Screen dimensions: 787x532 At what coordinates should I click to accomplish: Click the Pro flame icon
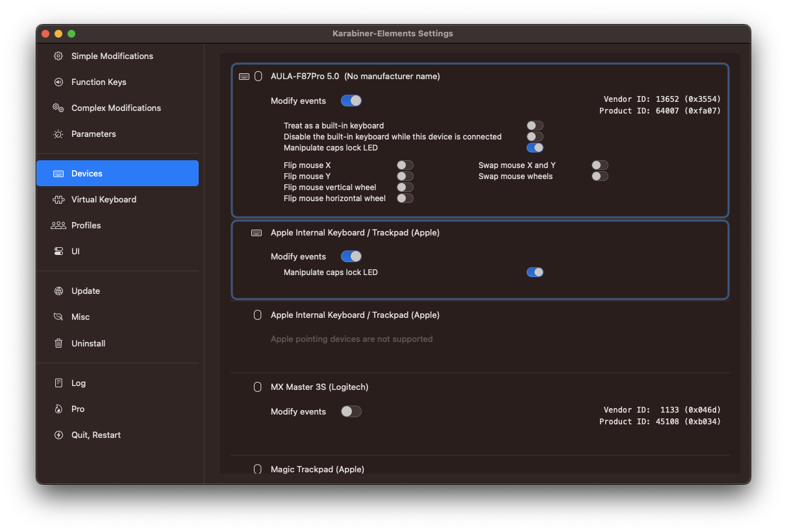(58, 409)
